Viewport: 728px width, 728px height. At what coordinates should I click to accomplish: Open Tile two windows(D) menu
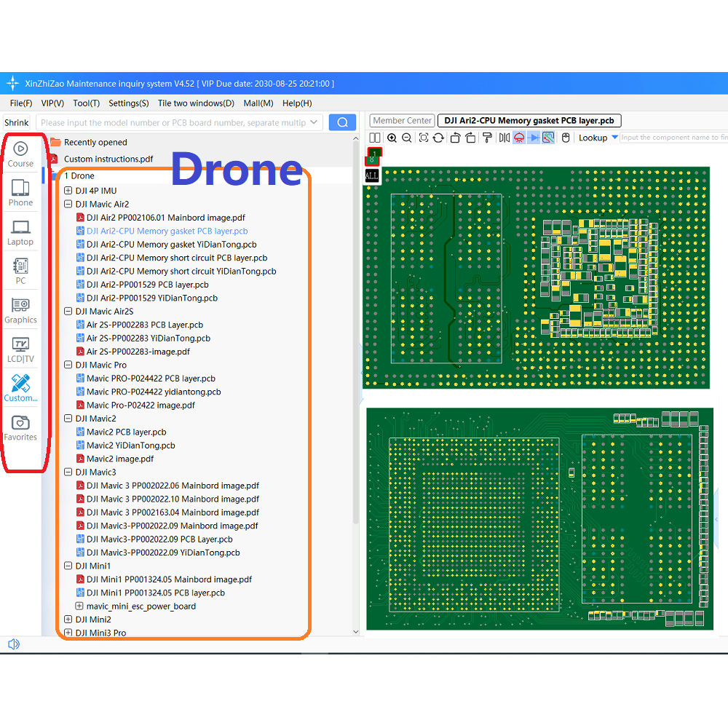(x=196, y=103)
